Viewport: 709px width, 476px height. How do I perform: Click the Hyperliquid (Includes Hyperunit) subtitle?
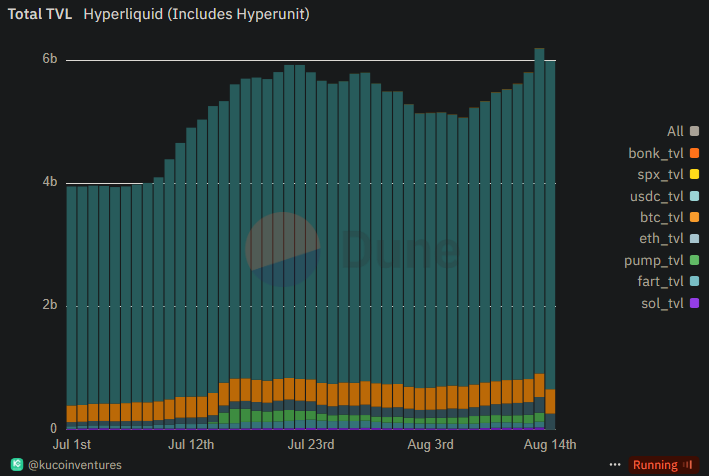click(x=197, y=14)
